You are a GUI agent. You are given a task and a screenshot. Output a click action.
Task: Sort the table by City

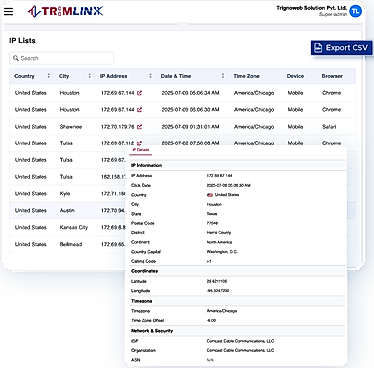(89, 76)
